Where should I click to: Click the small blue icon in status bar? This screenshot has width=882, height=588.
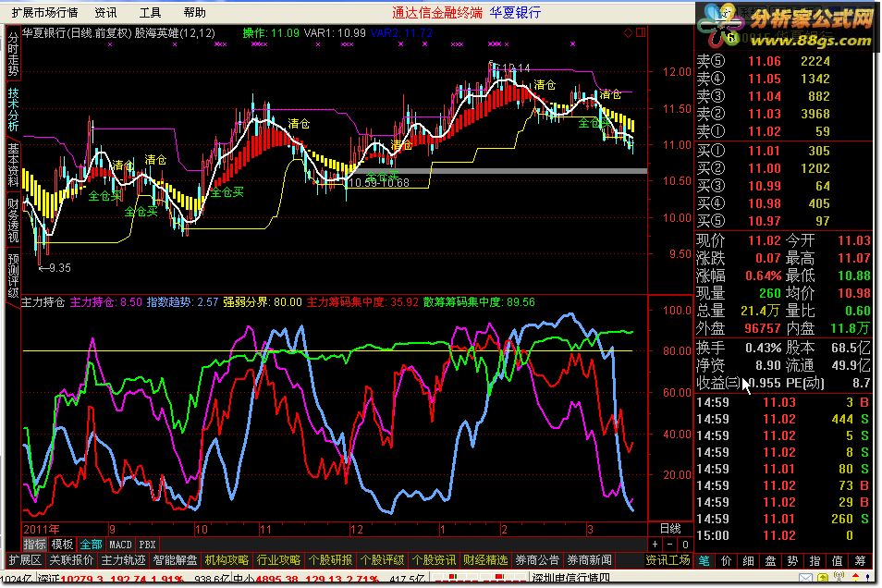click(x=868, y=579)
